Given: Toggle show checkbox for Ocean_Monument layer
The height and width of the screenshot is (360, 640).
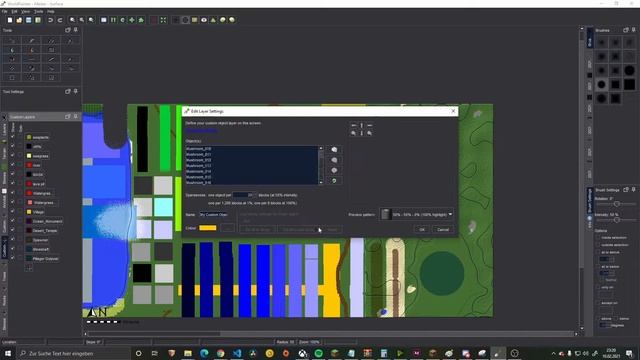Looking at the screenshot, I should tap(13, 221).
